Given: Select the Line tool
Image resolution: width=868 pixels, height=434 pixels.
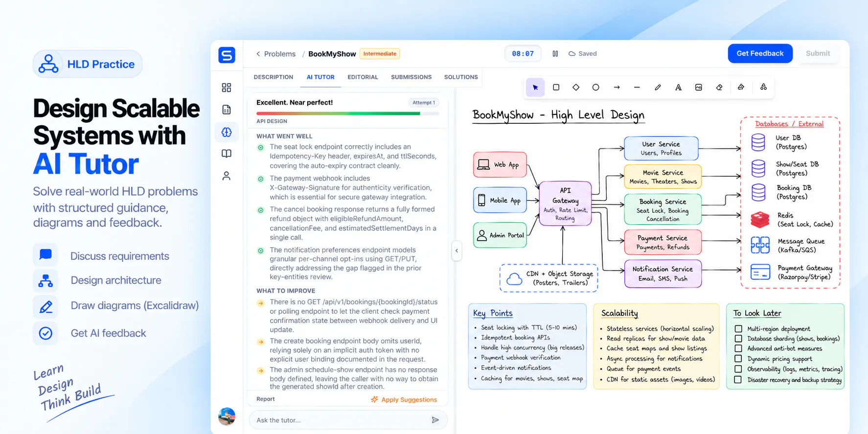Looking at the screenshot, I should [x=637, y=88].
